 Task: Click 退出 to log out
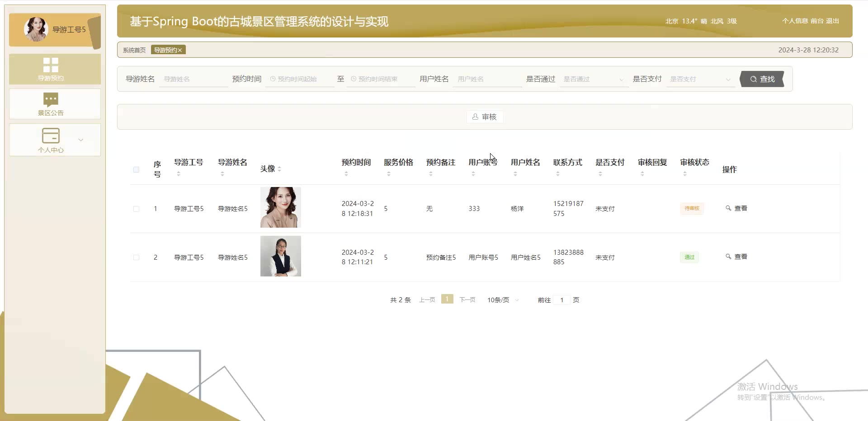click(x=832, y=21)
